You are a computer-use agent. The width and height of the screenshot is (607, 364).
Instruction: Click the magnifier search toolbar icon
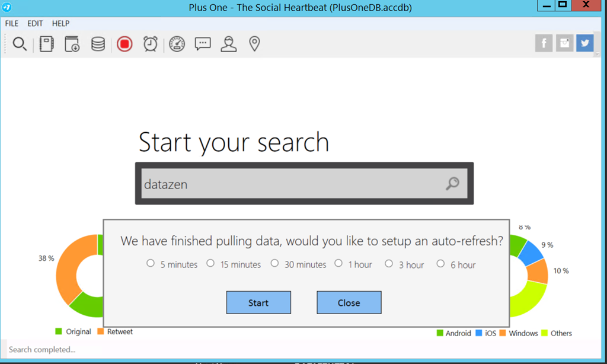20,44
